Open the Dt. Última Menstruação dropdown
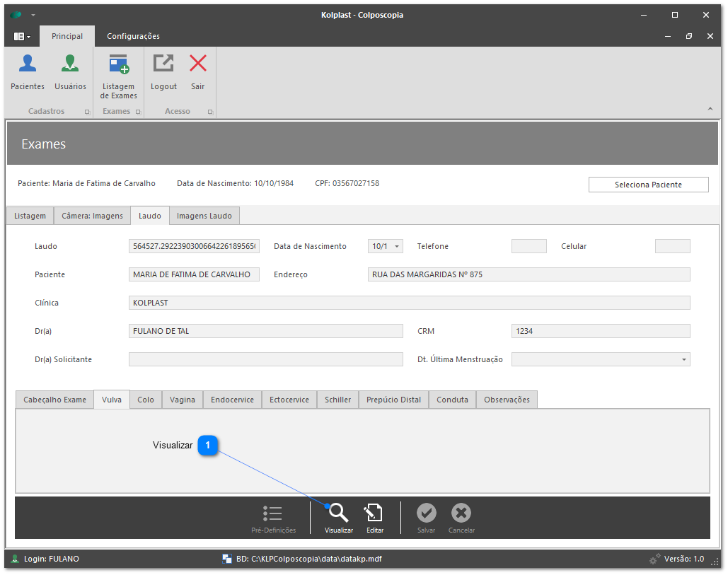 [x=684, y=360]
